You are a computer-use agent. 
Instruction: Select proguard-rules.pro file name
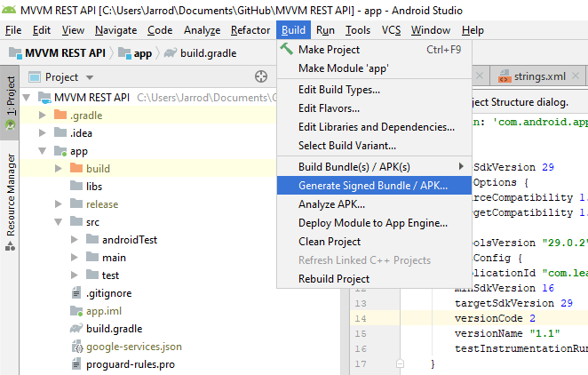click(x=131, y=364)
